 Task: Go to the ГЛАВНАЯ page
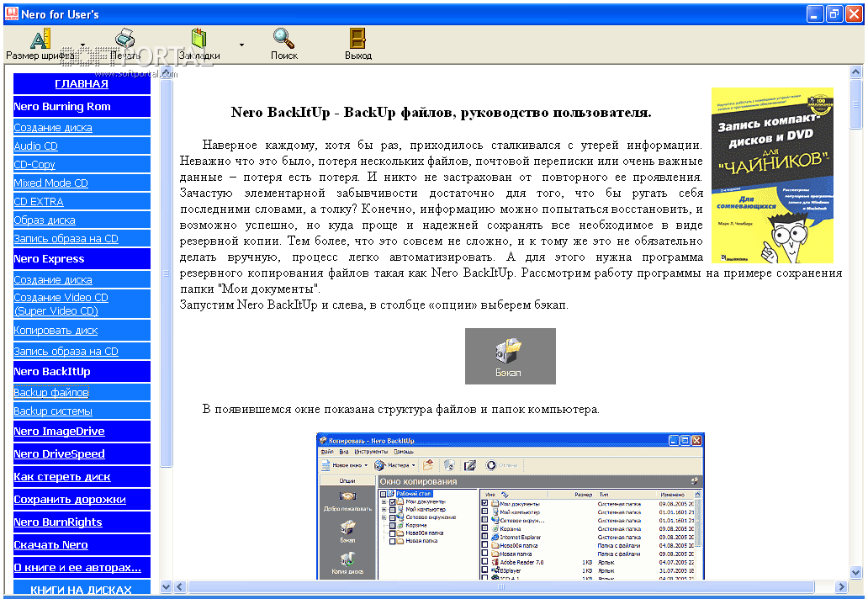click(82, 83)
